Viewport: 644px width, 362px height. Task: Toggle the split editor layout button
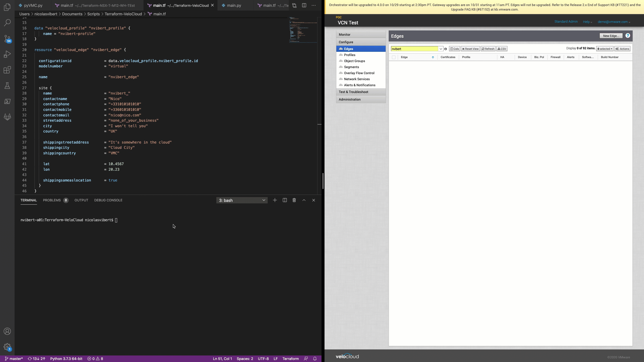click(x=304, y=5)
